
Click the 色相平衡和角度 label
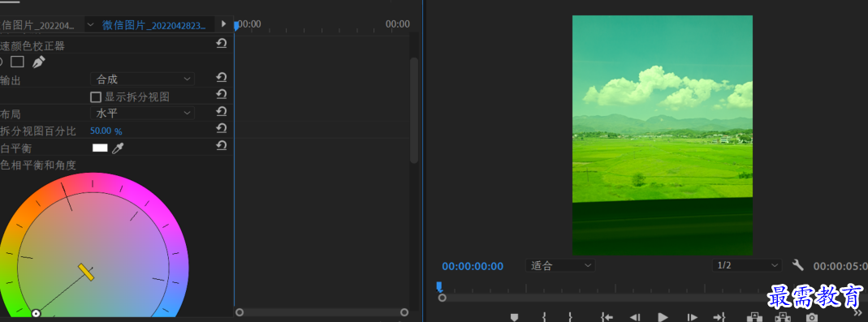point(38,165)
